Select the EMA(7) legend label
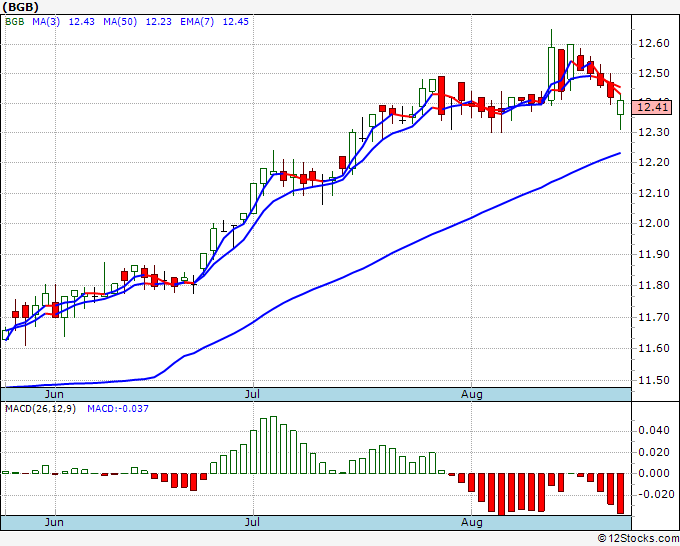This screenshot has width=680, height=546. point(197,21)
